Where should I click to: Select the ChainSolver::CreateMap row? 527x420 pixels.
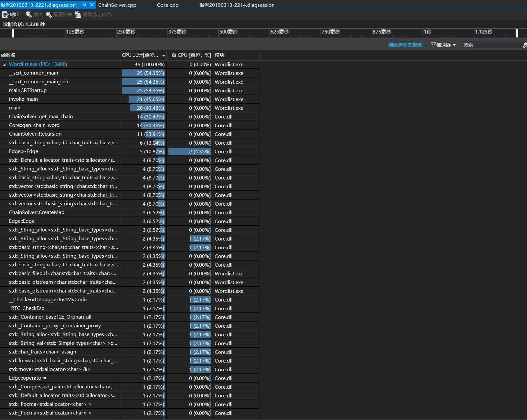(x=129, y=212)
